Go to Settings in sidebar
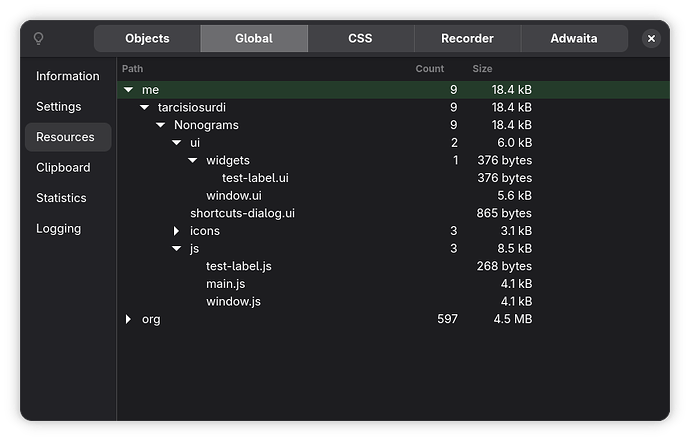This screenshot has height=441, width=690. point(58,107)
